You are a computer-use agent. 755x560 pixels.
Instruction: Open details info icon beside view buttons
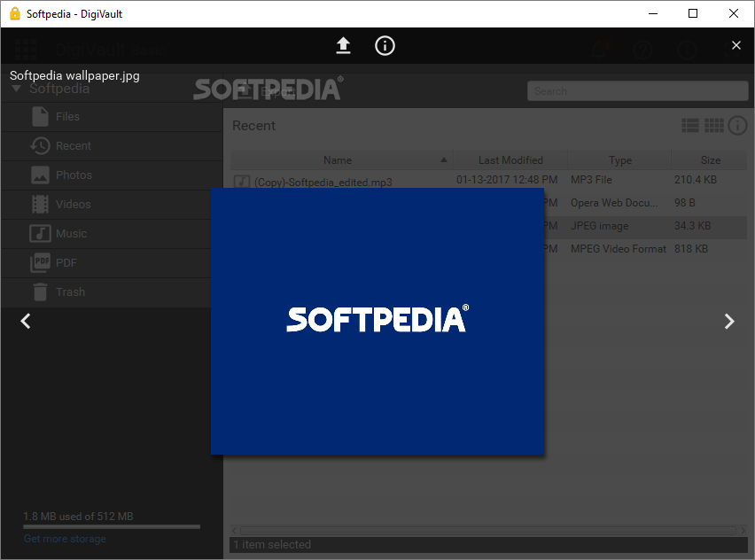click(x=737, y=126)
